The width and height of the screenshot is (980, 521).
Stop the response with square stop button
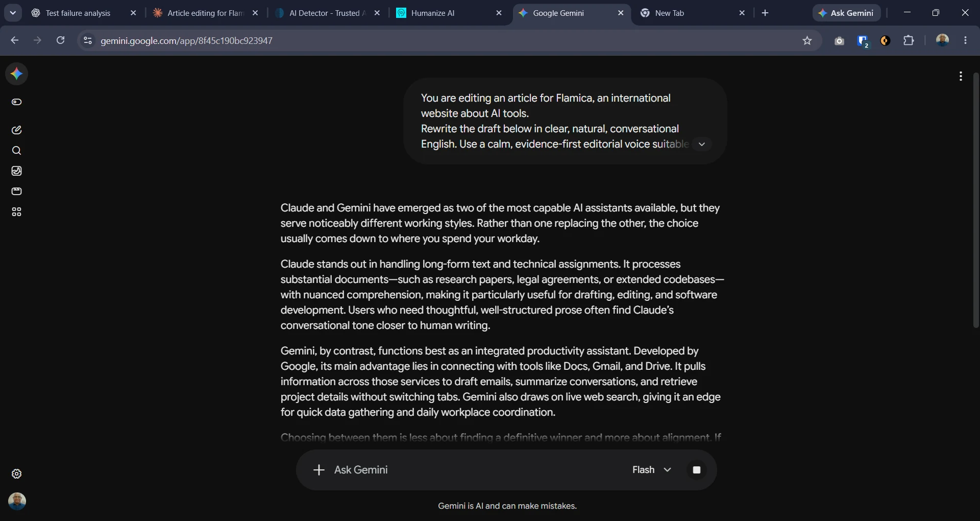(x=696, y=470)
